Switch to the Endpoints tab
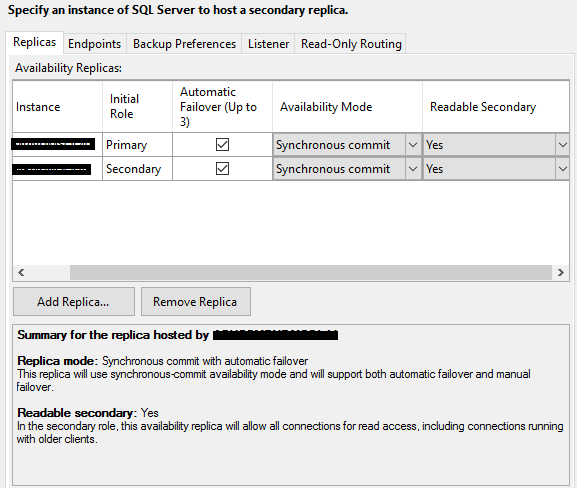Screen dimensions: 577x488 pyautogui.click(x=95, y=44)
